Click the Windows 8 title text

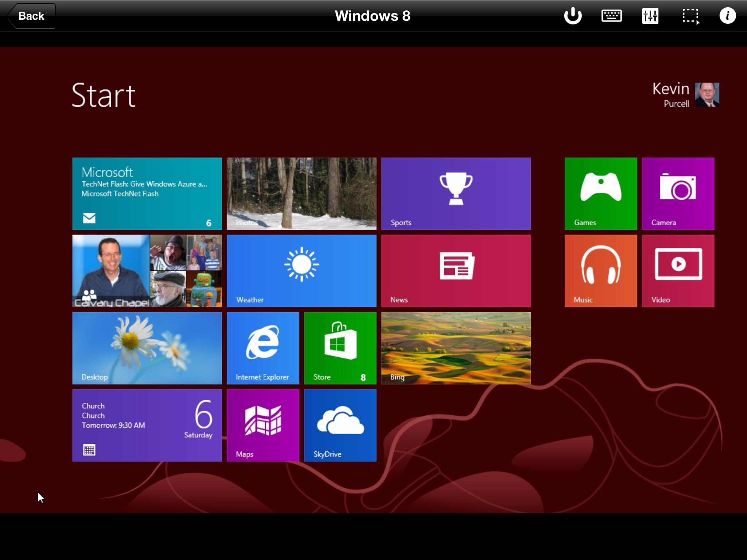(x=372, y=16)
